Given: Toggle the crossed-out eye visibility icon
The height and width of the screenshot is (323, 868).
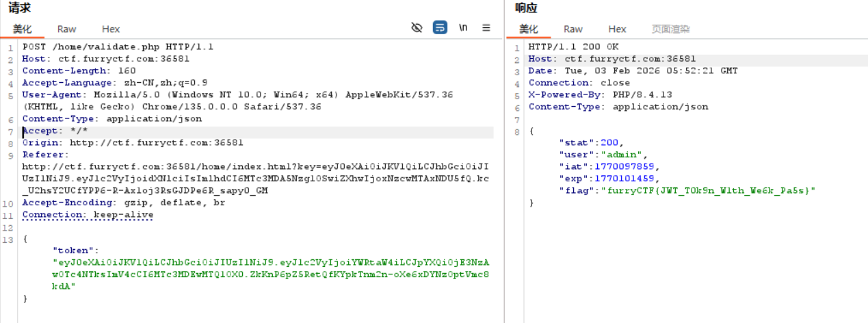Looking at the screenshot, I should (417, 28).
